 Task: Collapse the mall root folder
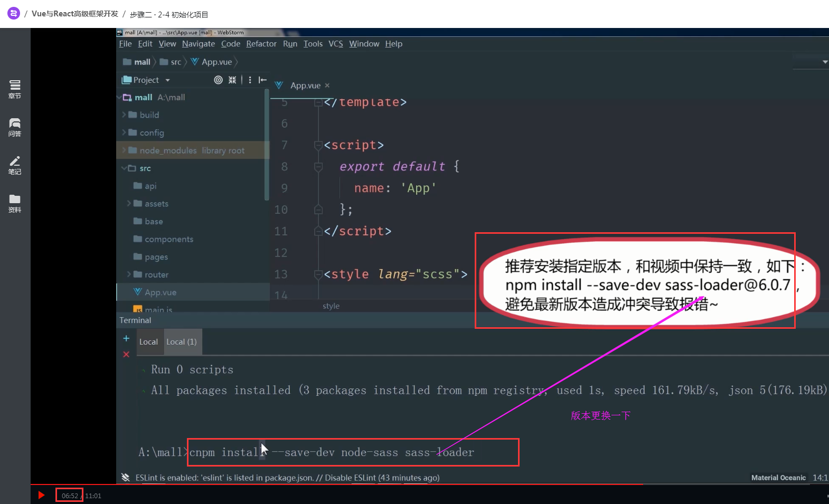pyautogui.click(x=119, y=97)
